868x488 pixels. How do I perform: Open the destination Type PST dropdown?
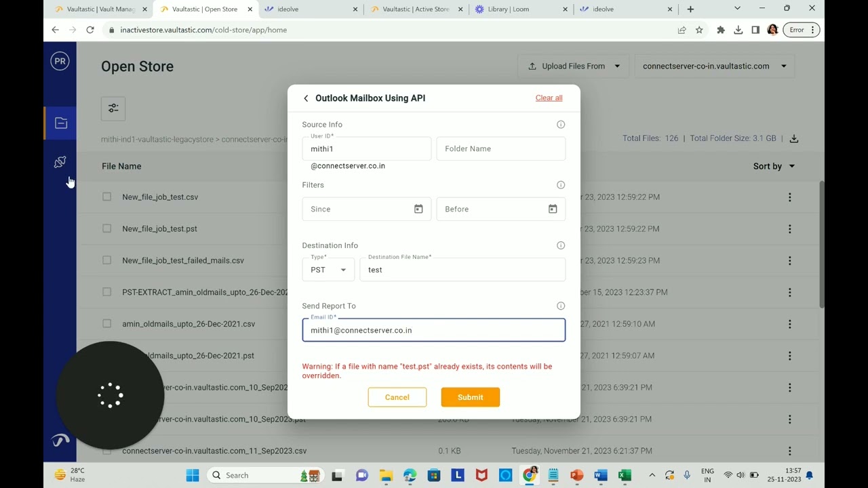(x=328, y=270)
